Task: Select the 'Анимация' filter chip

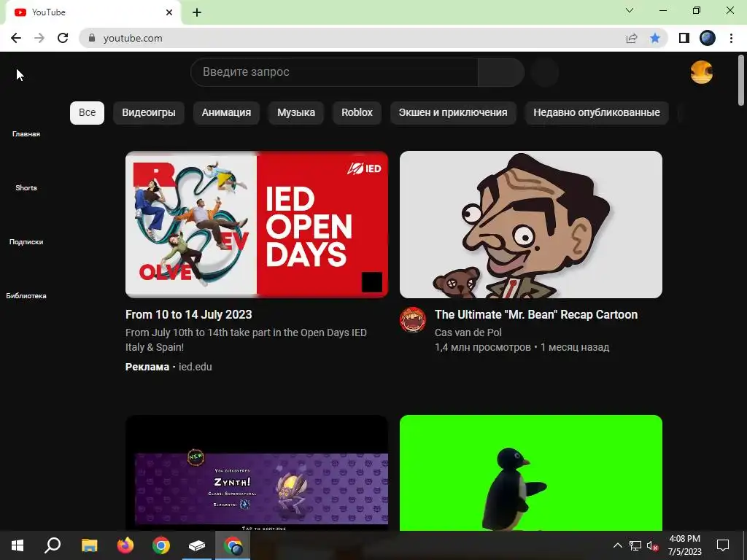Action: tap(226, 113)
